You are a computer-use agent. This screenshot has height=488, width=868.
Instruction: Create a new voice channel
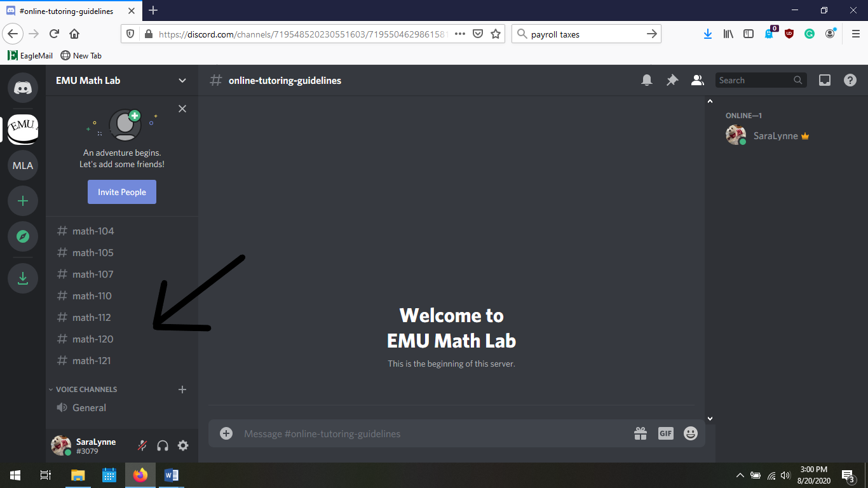coord(182,390)
